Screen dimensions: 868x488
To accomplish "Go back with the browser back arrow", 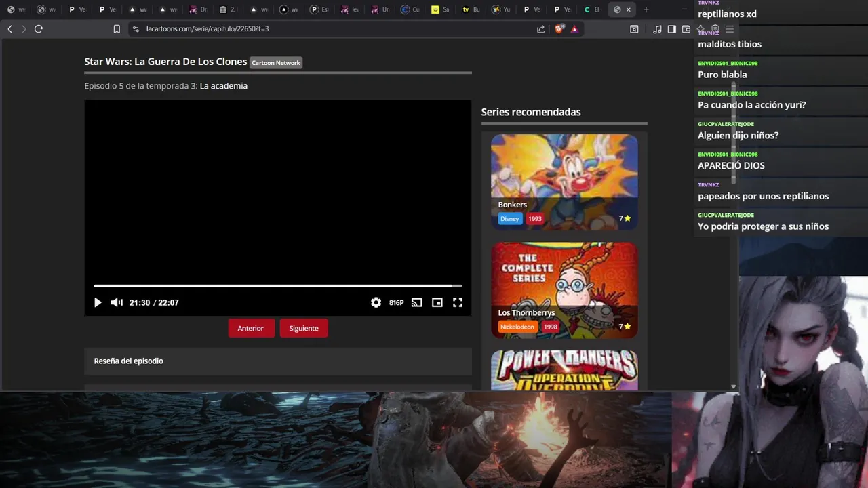I will tap(9, 29).
